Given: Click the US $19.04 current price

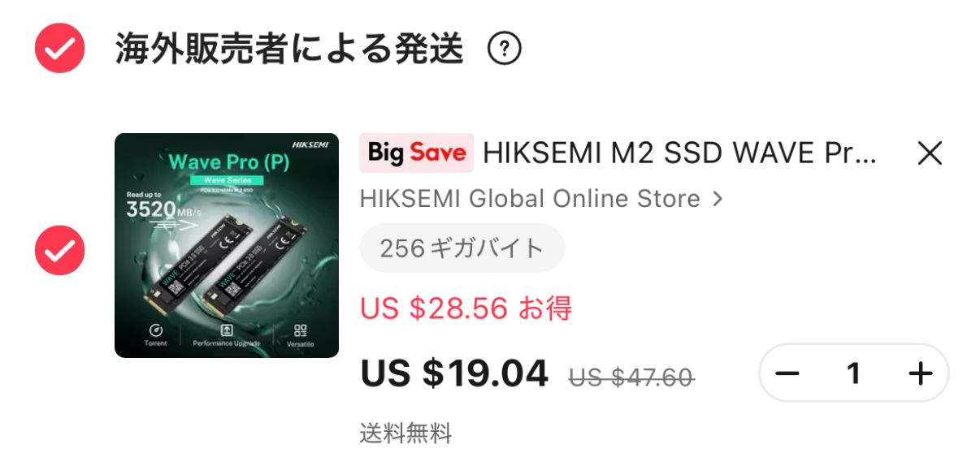Looking at the screenshot, I should 454,373.
